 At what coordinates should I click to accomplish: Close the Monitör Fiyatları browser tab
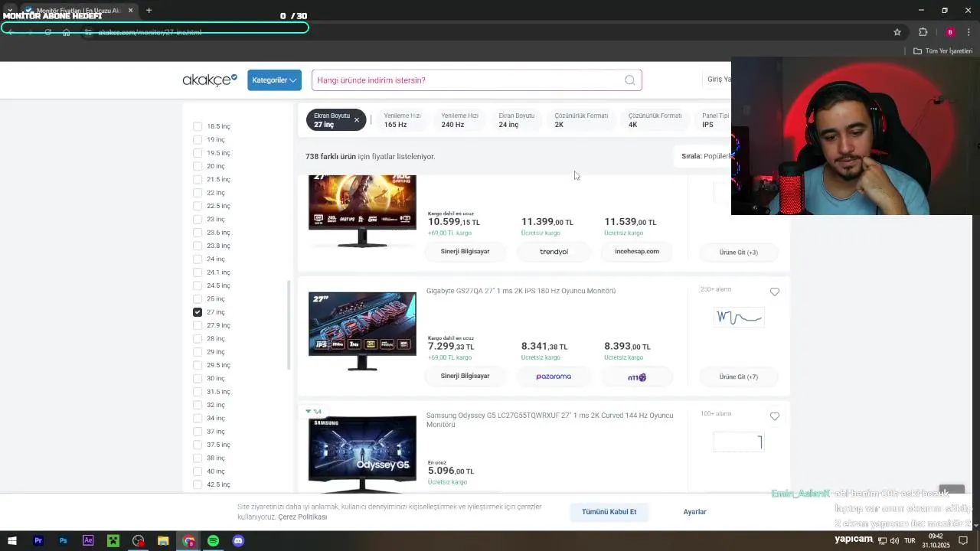130,11
